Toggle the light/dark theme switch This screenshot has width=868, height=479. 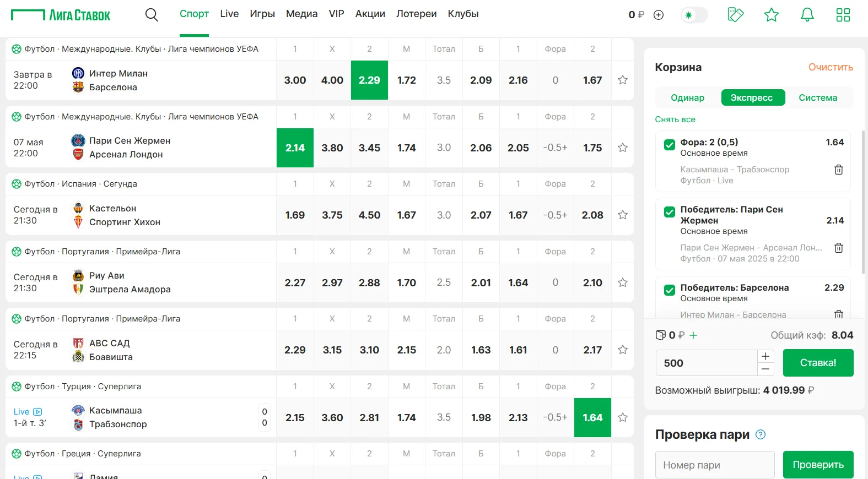click(694, 15)
